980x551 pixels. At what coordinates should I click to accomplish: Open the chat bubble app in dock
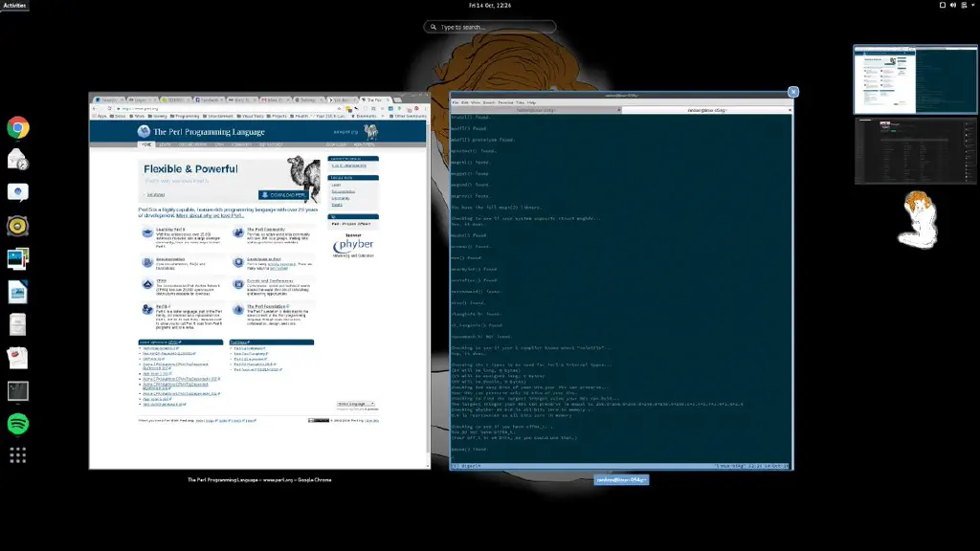tap(17, 192)
